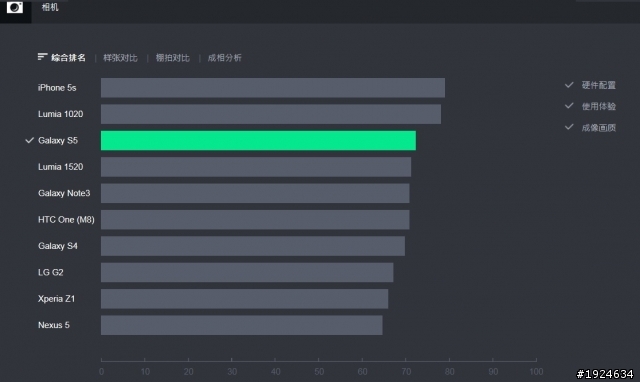Image resolution: width=640 pixels, height=382 pixels.
Task: Select Galaxy Note3 in the list
Action: [64, 193]
